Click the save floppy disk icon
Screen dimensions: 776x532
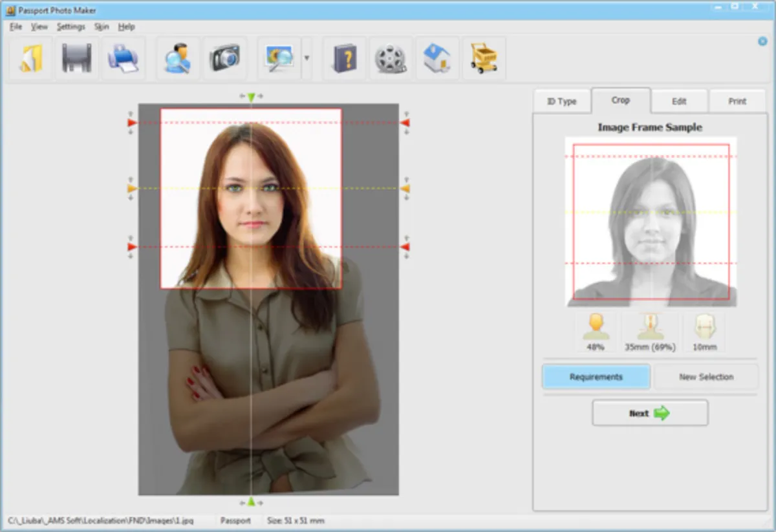(x=76, y=58)
